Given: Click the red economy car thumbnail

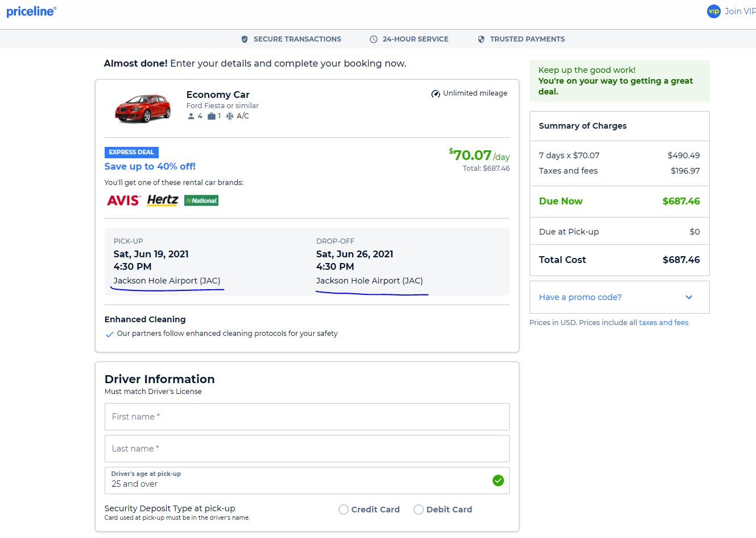Looking at the screenshot, I should pos(142,107).
